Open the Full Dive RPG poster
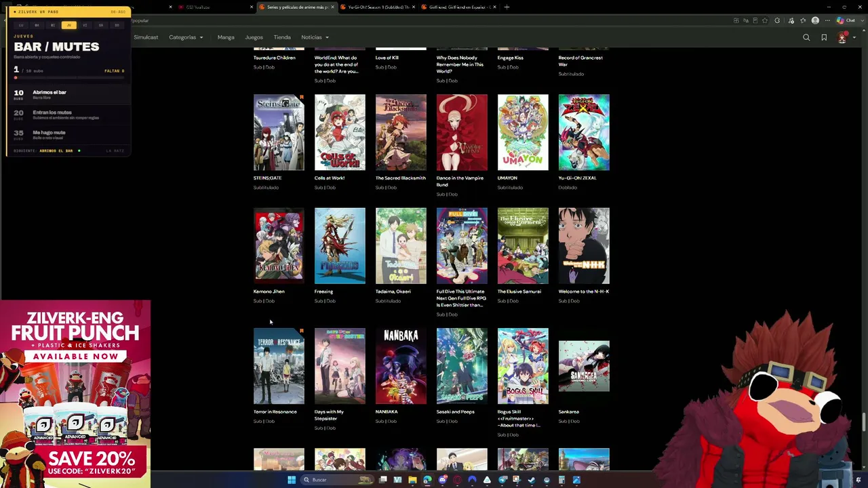The image size is (868, 488). [462, 245]
